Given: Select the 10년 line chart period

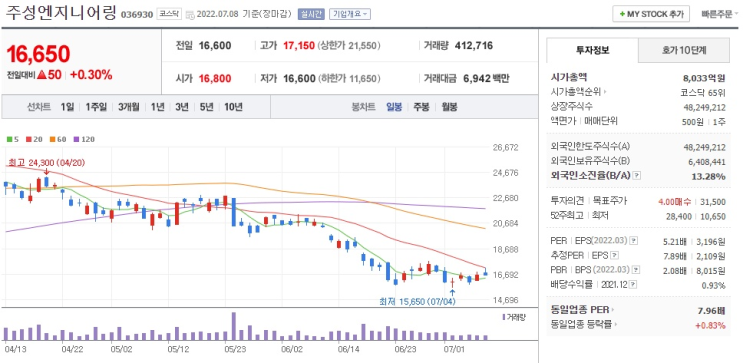Looking at the screenshot, I should coord(233,107).
